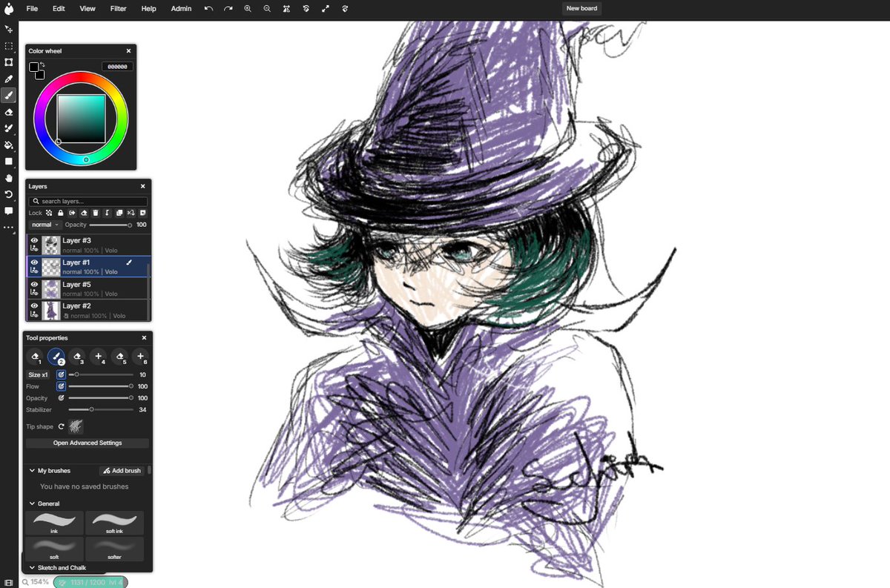Hide Layer #1 with its eye icon
This screenshot has height=588, width=890.
pos(35,262)
